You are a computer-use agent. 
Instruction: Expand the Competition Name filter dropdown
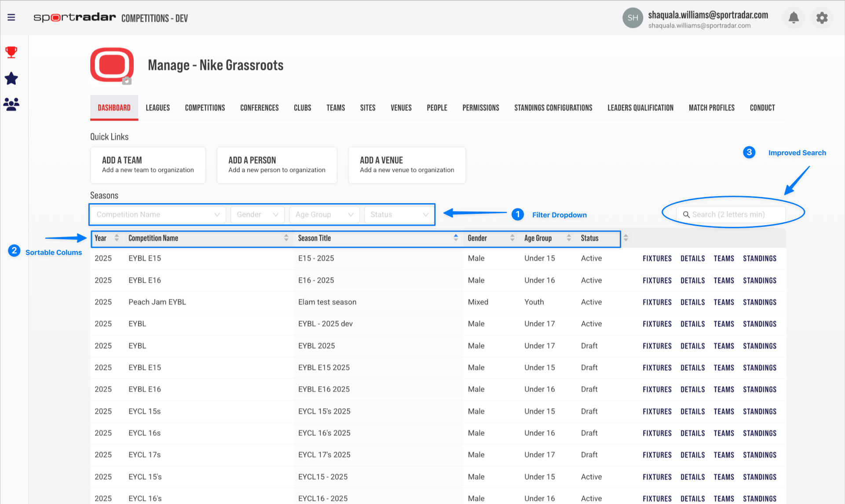click(x=158, y=215)
